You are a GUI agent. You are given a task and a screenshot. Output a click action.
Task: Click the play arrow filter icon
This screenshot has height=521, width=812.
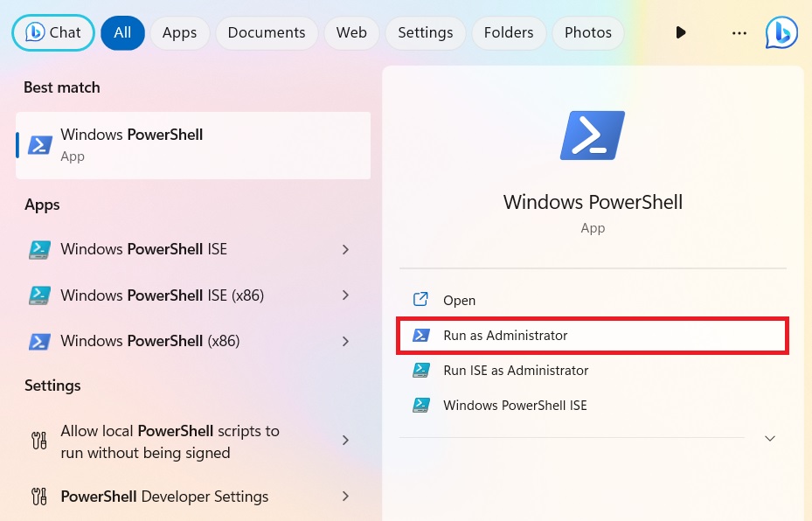point(681,32)
